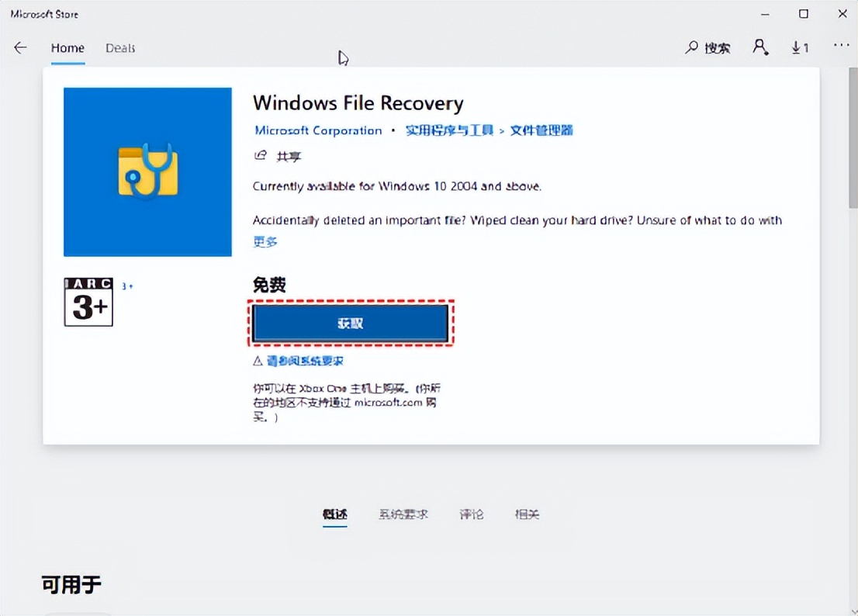Image resolution: width=858 pixels, height=616 pixels.
Task: Open the Microsoft Corporation publisher link
Action: [x=318, y=130]
